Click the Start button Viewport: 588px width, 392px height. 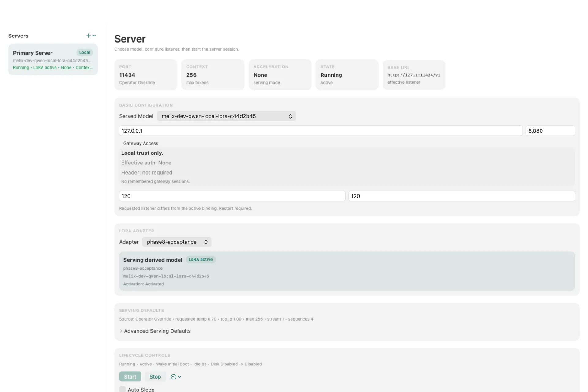pyautogui.click(x=130, y=377)
